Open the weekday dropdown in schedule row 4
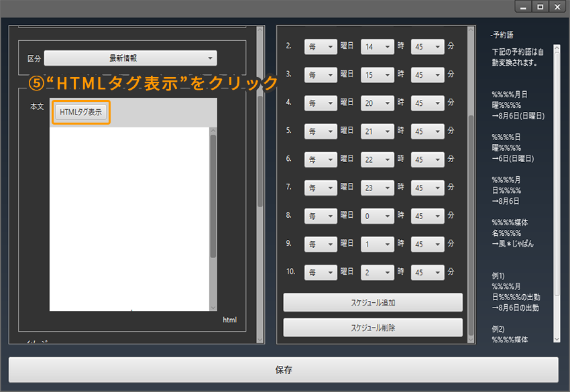 [321, 103]
